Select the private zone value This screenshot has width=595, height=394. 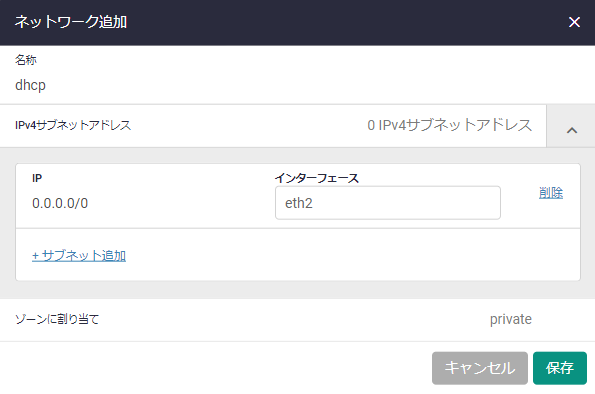(510, 319)
